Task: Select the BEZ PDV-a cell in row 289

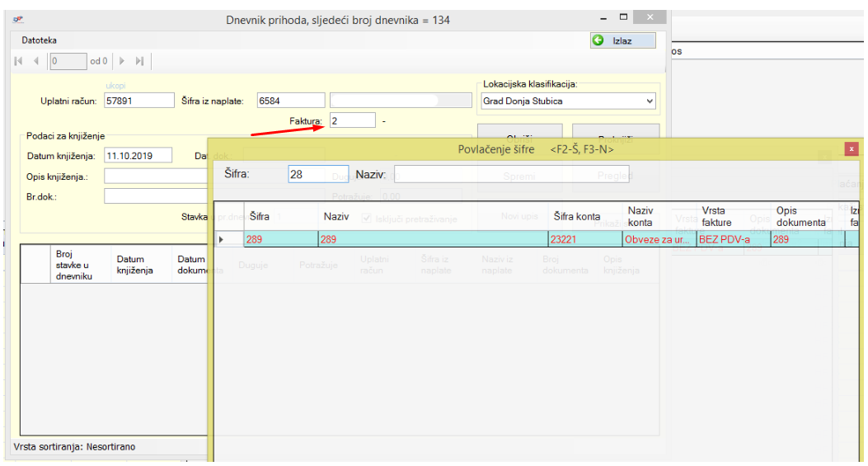Action: pos(732,239)
